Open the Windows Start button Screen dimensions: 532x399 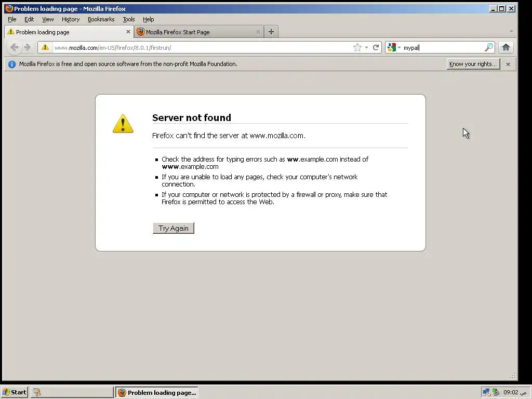click(14, 392)
